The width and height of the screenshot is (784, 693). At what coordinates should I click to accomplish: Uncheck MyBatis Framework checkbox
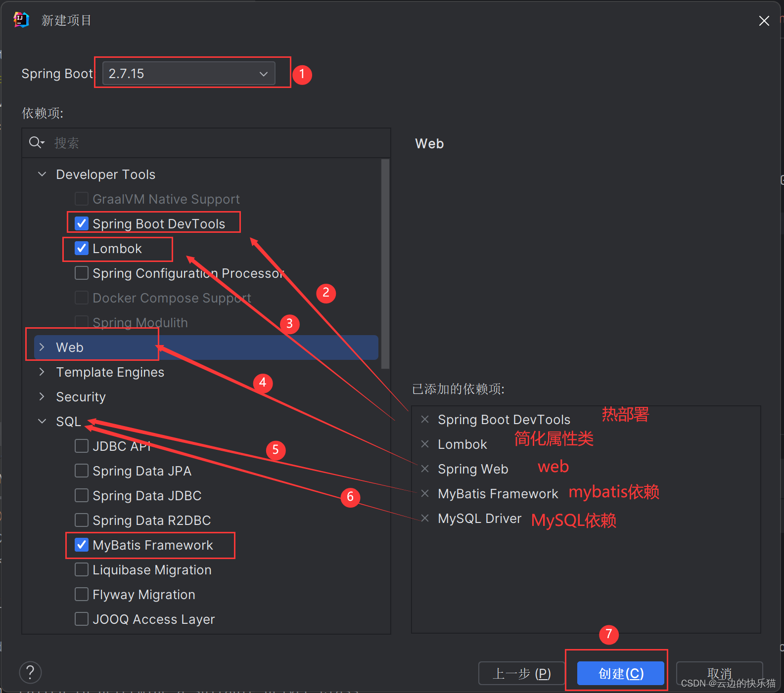click(82, 545)
